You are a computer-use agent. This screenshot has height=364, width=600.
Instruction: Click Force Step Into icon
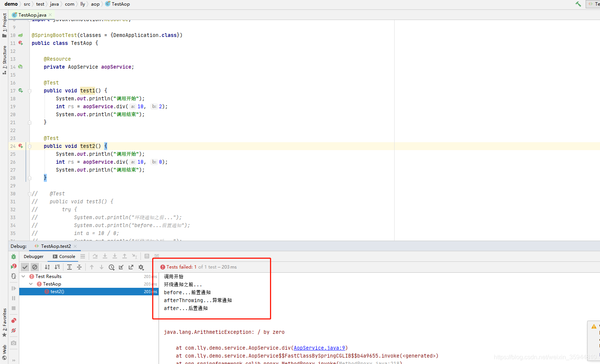[x=115, y=256]
